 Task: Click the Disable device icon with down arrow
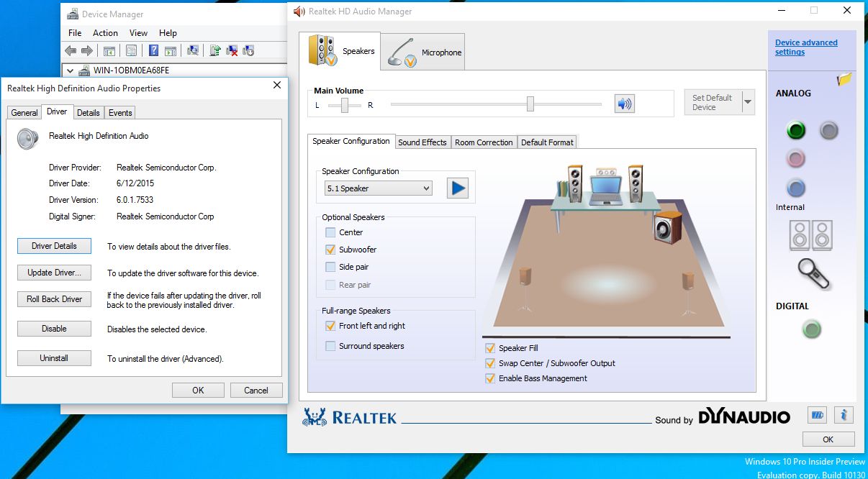(248, 50)
